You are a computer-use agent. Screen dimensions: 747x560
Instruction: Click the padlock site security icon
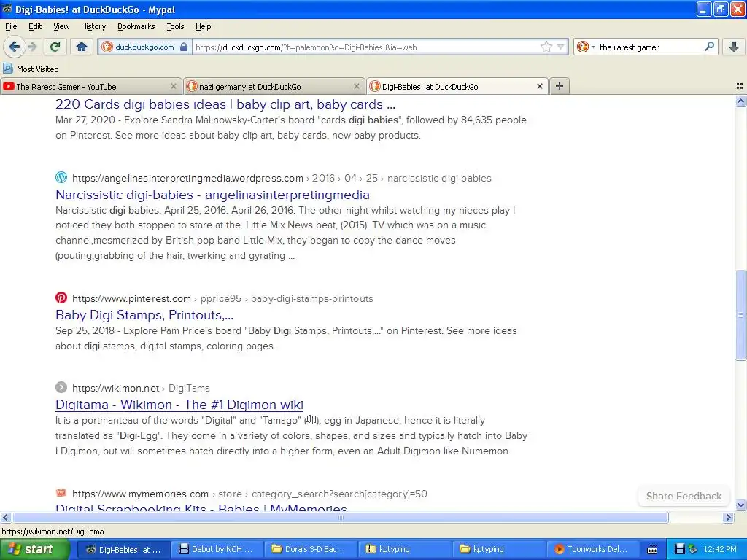pyautogui.click(x=184, y=47)
